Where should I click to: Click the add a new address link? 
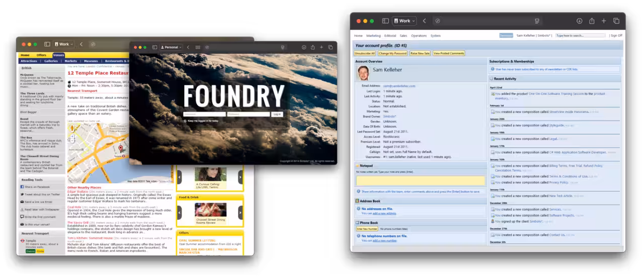(x=385, y=214)
